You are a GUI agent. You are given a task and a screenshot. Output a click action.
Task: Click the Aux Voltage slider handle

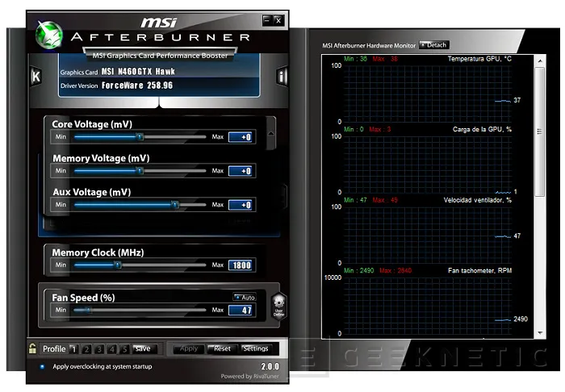(175, 204)
